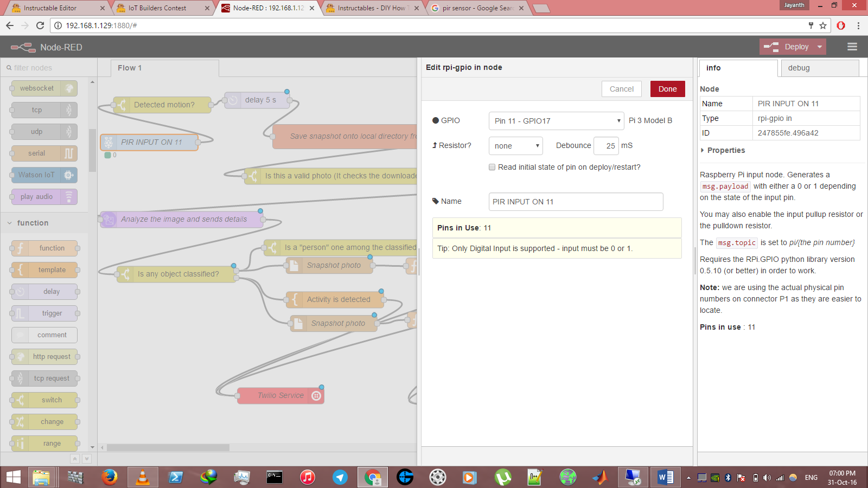Open the Windows Start menu
This screenshot has width=868, height=488.
[13, 477]
